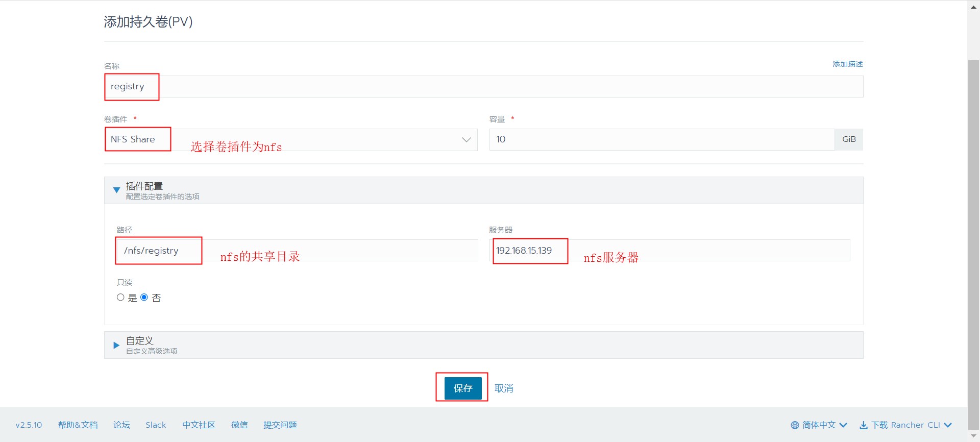Open the 简体中文 language dropdown

tap(824, 425)
